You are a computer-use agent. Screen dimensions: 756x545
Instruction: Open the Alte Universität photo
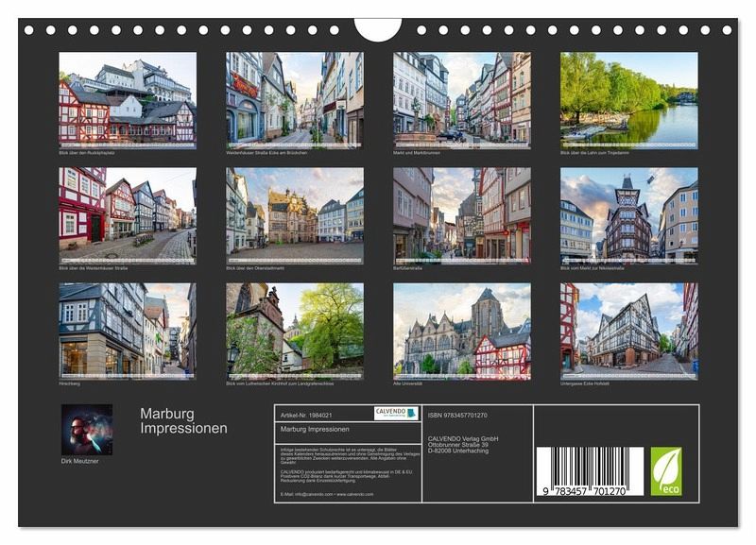point(462,331)
